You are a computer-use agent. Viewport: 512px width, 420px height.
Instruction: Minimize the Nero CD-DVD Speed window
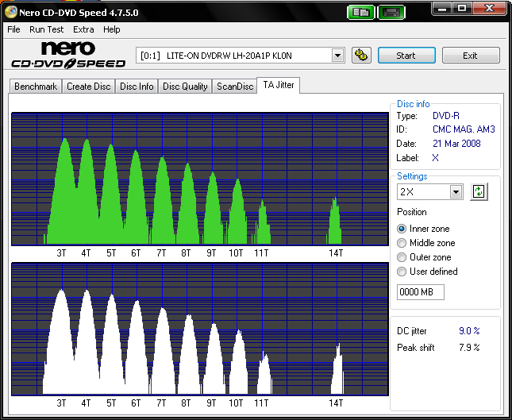click(x=442, y=9)
